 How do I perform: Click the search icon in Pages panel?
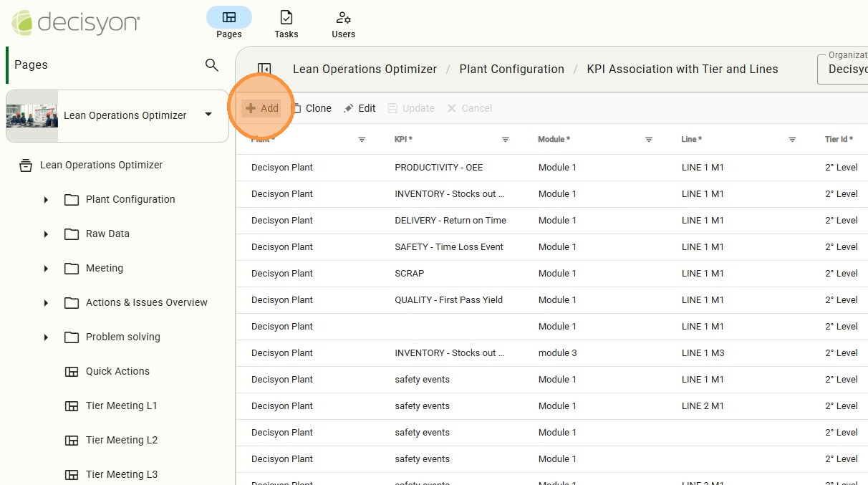[211, 65]
